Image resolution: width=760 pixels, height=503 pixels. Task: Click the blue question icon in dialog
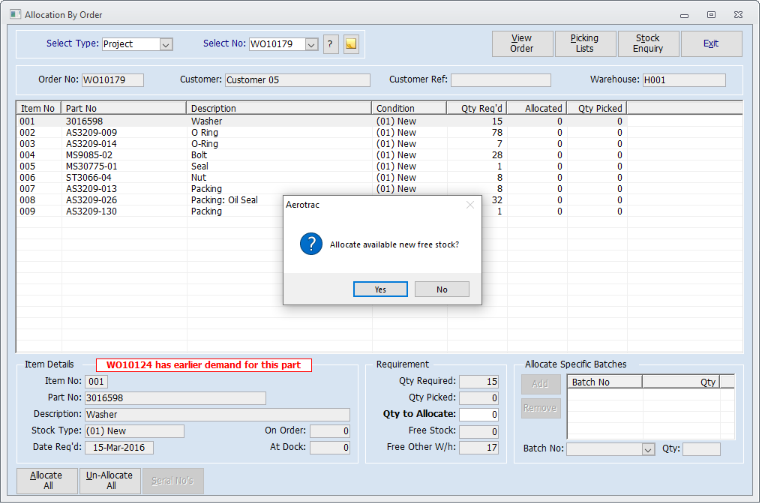(312, 244)
